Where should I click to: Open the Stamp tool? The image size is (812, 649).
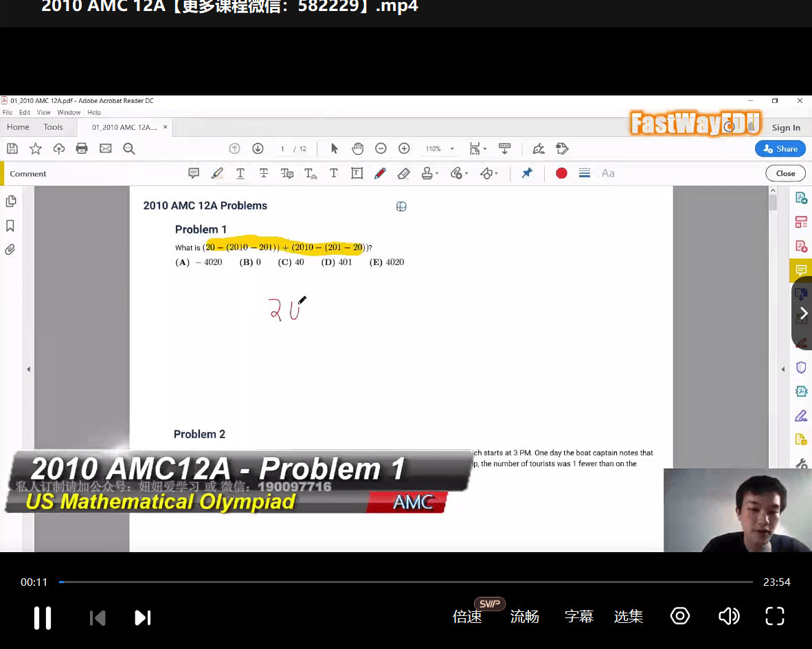[x=429, y=173]
